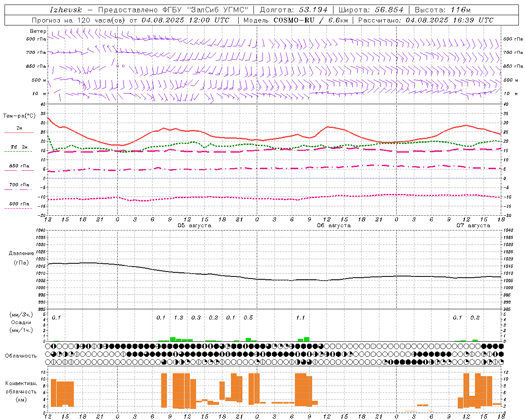525x420 pixels.
Task: Click the text Прогноз на 120 часа(ов)
Action: [x=79, y=20]
